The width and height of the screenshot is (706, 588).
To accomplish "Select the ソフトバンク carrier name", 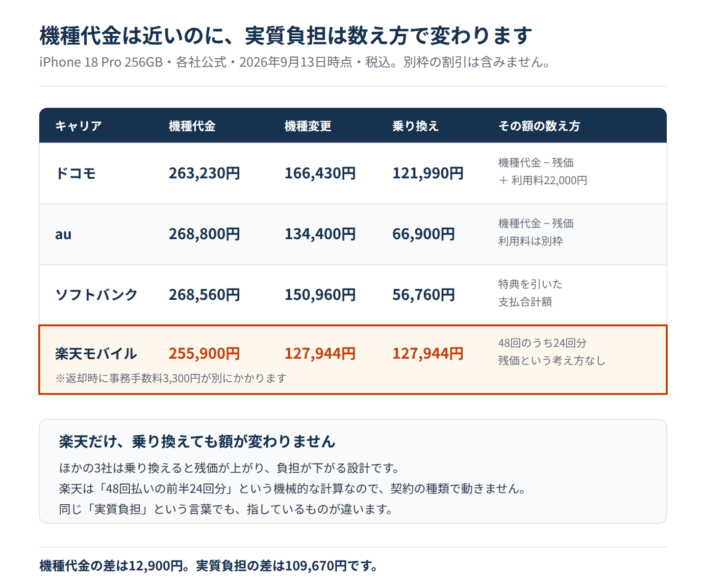I will pyautogui.click(x=97, y=294).
